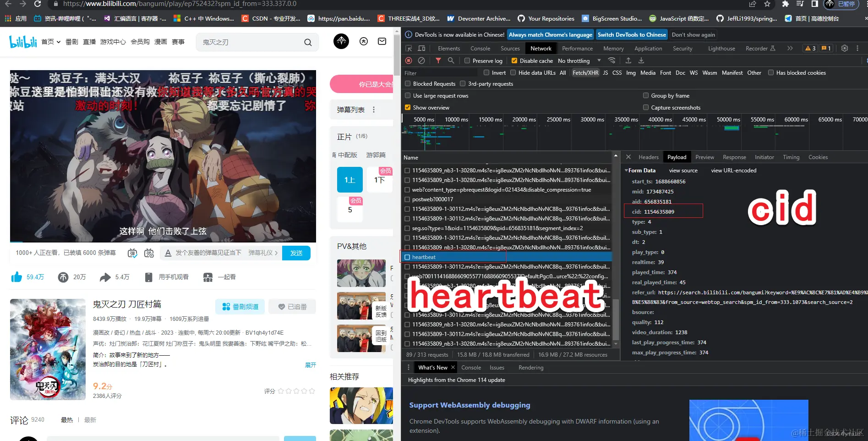Click the share arrow icon showing 5.4万
868x441 pixels.
click(105, 277)
